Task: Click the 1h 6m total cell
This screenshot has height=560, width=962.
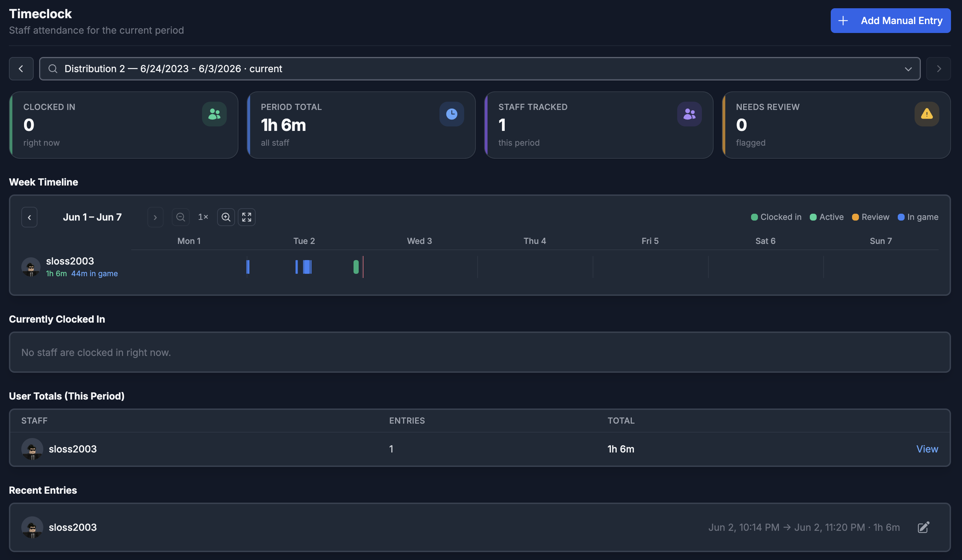Action: coord(621,449)
